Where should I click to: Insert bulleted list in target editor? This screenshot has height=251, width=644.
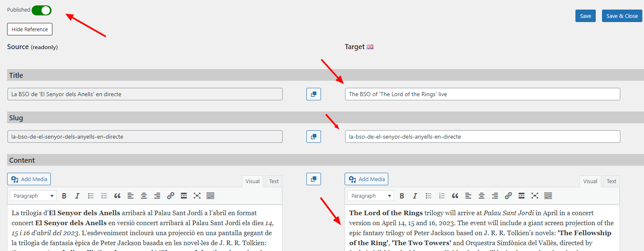(x=428, y=196)
